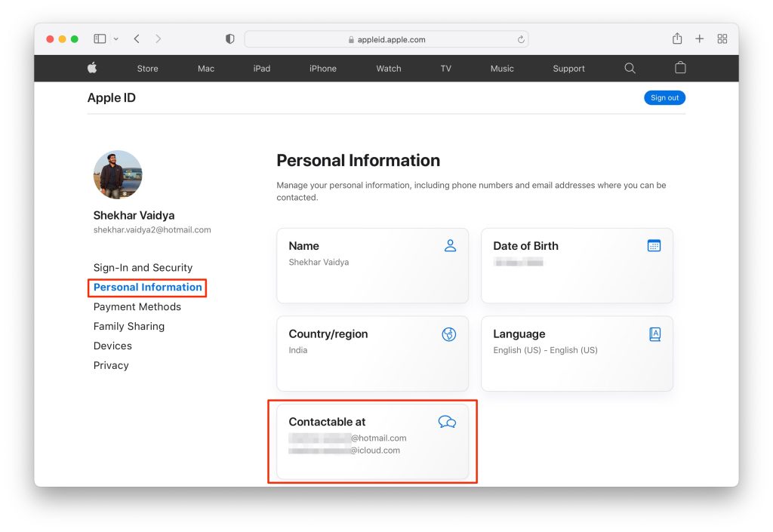Open the TV menu item
The width and height of the screenshot is (773, 532).
pyautogui.click(x=445, y=69)
